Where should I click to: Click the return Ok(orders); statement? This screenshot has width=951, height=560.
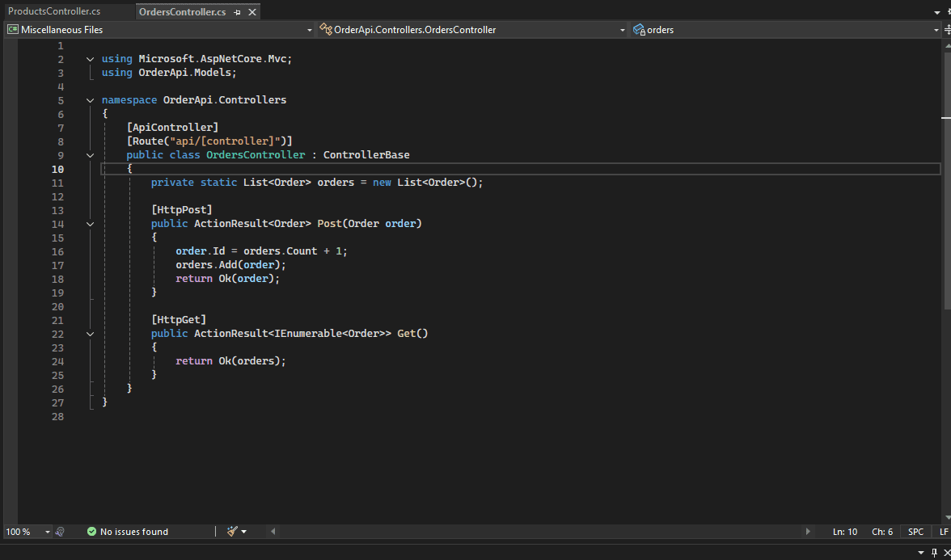click(x=230, y=361)
